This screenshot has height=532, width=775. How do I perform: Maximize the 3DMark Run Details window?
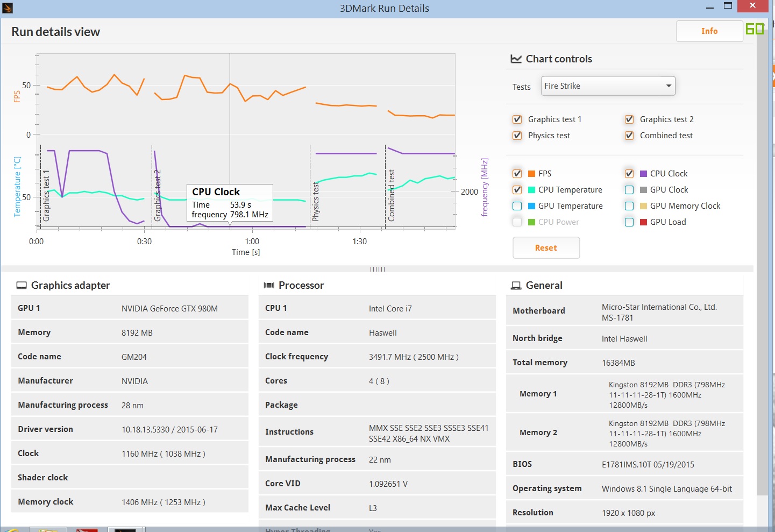click(x=728, y=6)
